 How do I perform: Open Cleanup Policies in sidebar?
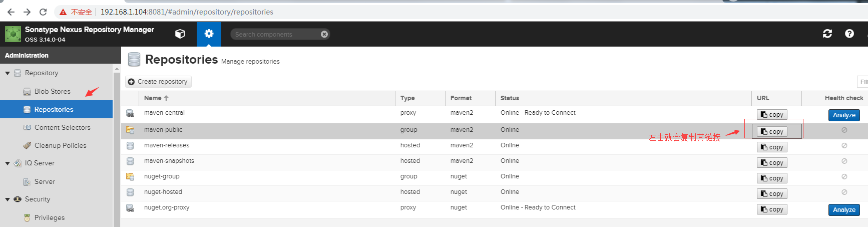tap(60, 145)
